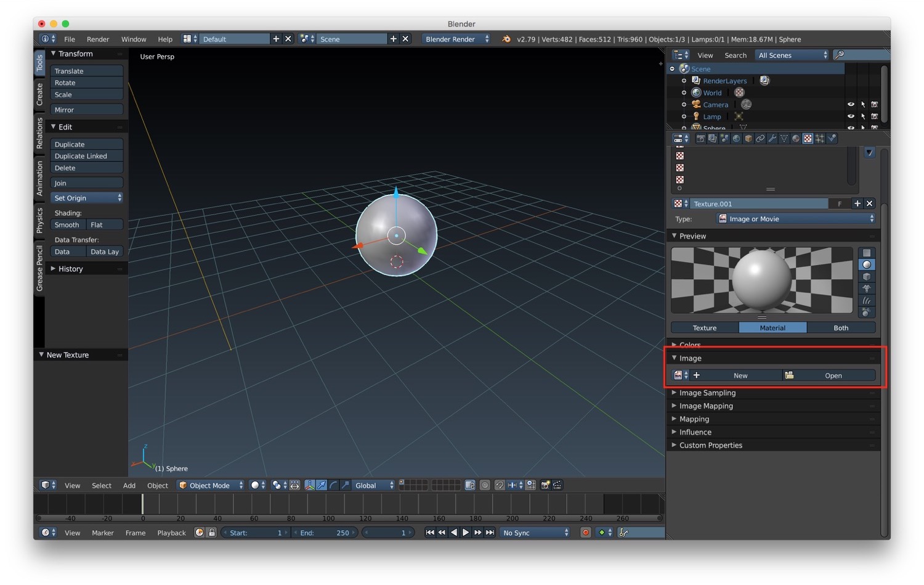Open the Modifiers wrench properties icon
Screen dimensions: 924x585
pyautogui.click(x=772, y=139)
